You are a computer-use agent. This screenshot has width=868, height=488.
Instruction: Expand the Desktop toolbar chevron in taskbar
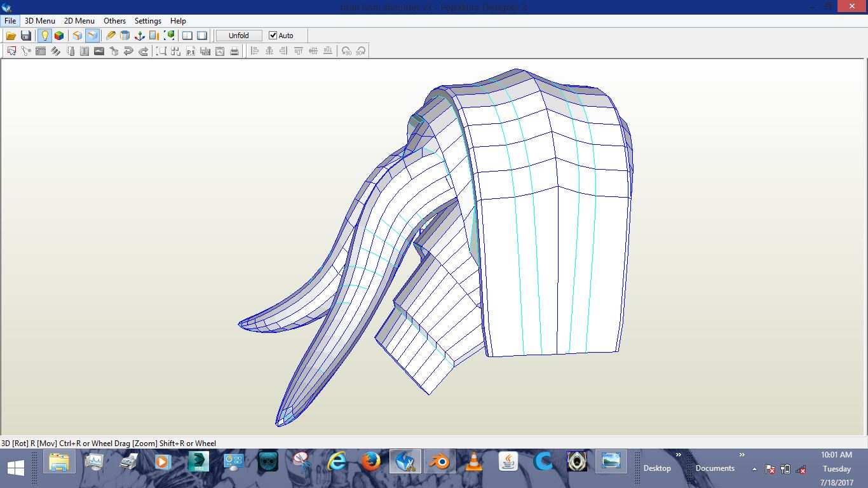(x=678, y=455)
